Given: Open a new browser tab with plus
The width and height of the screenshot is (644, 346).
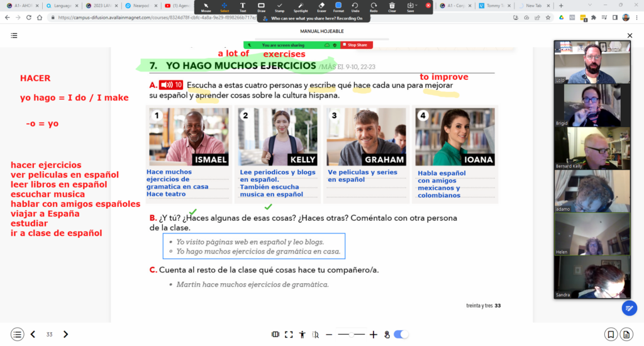Looking at the screenshot, I should (561, 6).
